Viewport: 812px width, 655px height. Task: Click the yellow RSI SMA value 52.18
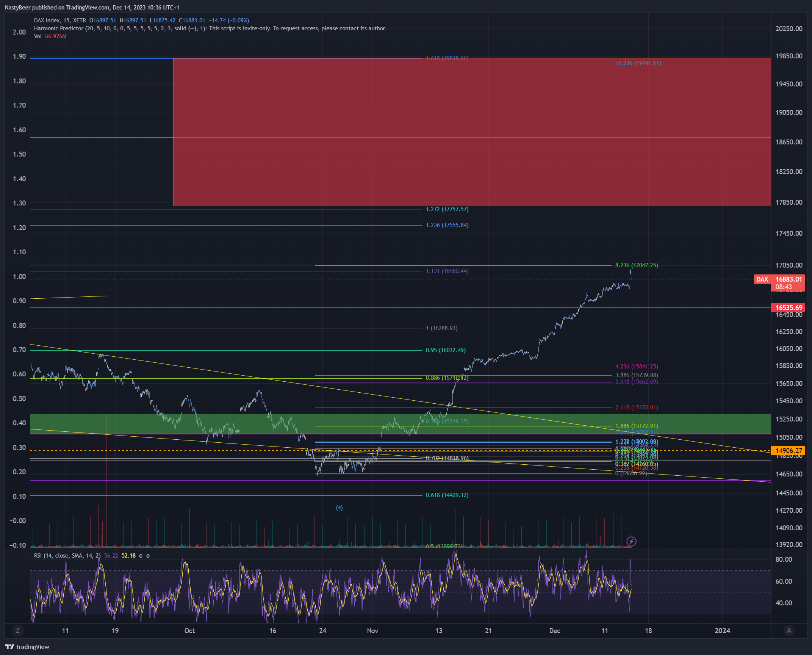pyautogui.click(x=128, y=556)
